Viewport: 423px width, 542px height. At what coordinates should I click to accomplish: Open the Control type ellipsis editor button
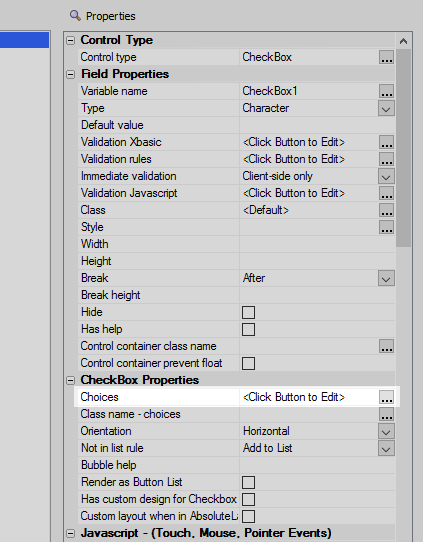(x=386, y=57)
